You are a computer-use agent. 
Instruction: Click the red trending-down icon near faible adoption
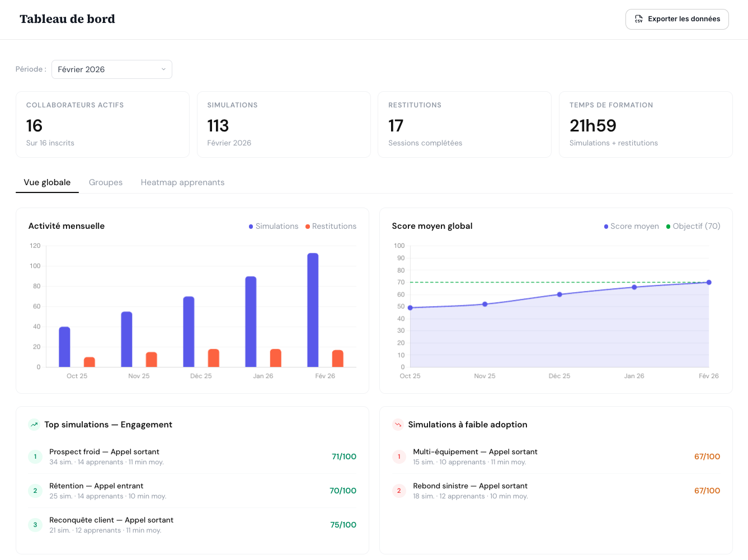point(398,425)
